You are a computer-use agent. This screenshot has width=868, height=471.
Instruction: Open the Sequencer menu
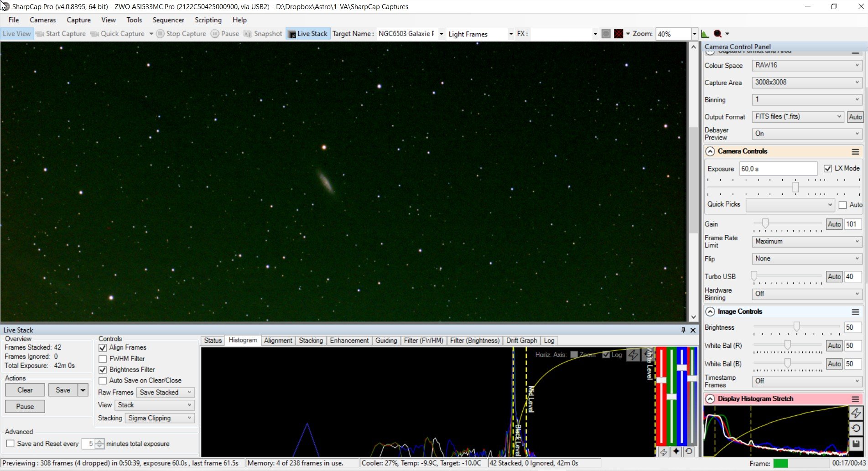168,20
